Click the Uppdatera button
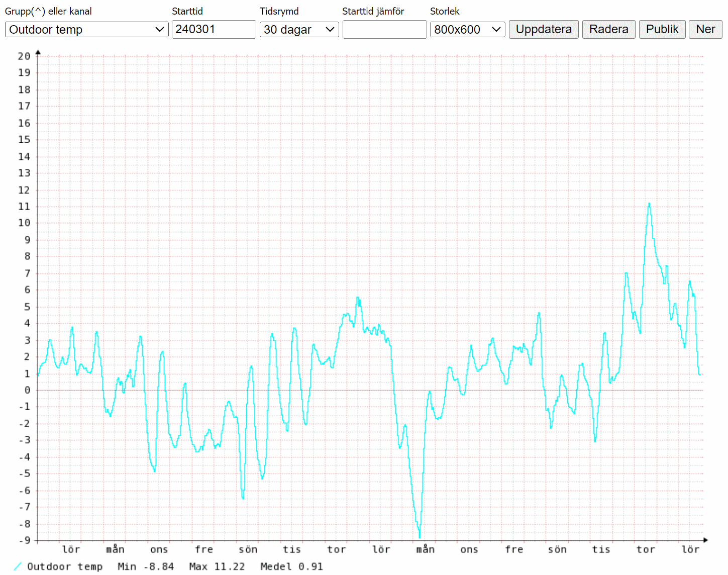This screenshot has height=575, width=728. pos(544,30)
